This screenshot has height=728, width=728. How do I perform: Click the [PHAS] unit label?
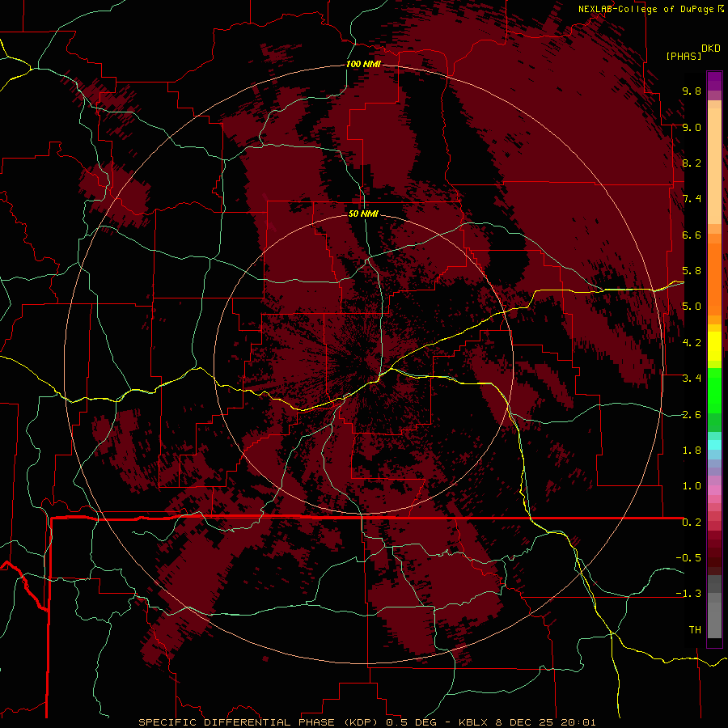tap(684, 56)
